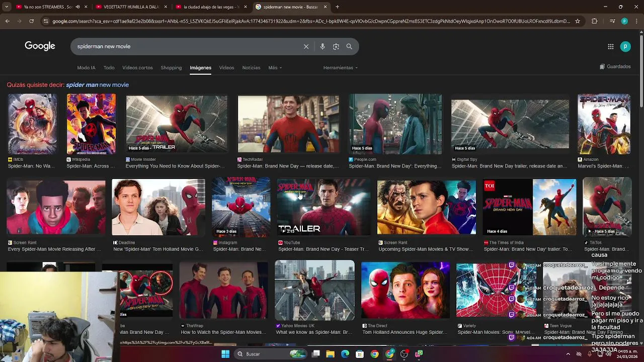This screenshot has height=362, width=644.
Task: Open the IMDb Spider-Man: No Way Home poster
Action: coord(32,124)
